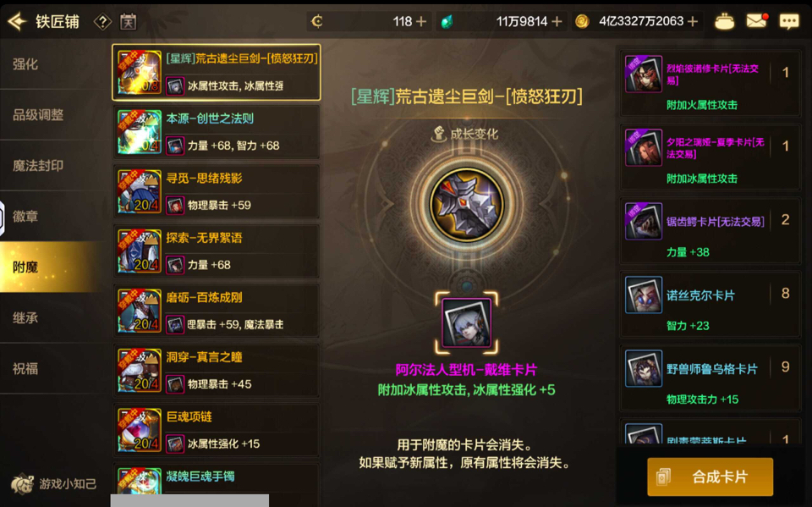Add fatigue points plus beside 118

[x=421, y=21]
